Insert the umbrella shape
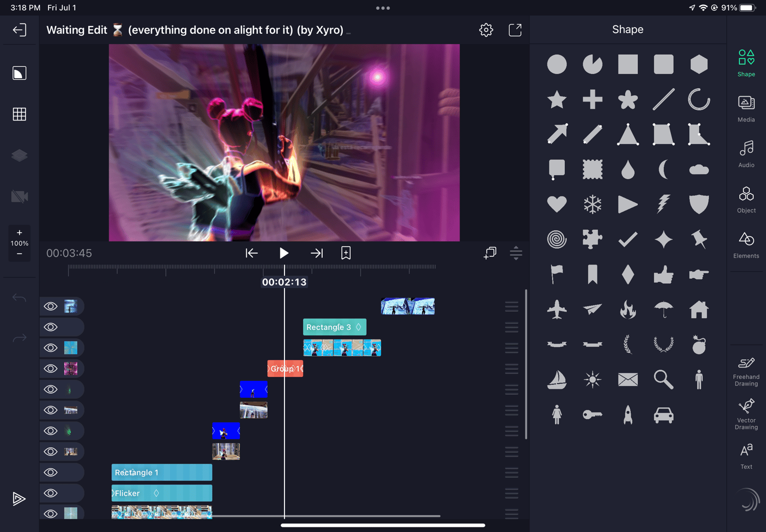Screen dimensions: 766x532 tap(663, 309)
